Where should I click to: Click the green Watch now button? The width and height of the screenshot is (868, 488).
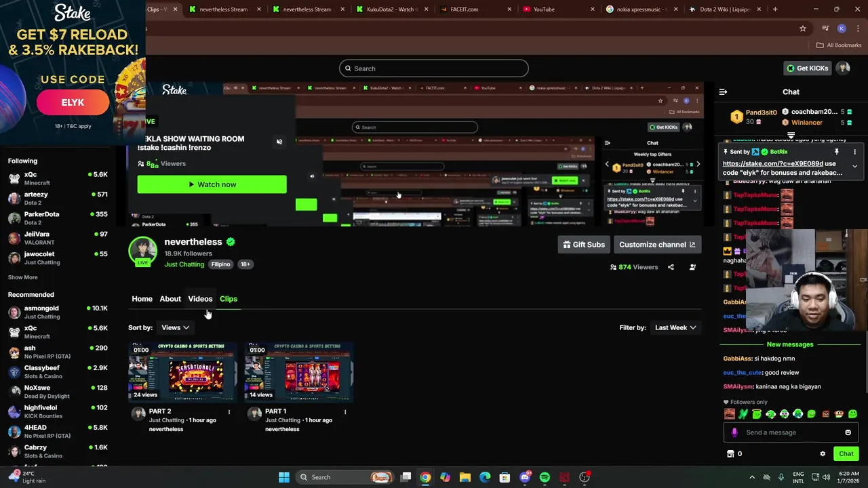click(212, 184)
